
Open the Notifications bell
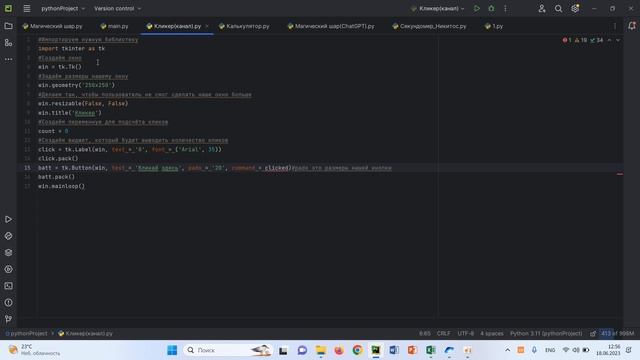point(631,26)
